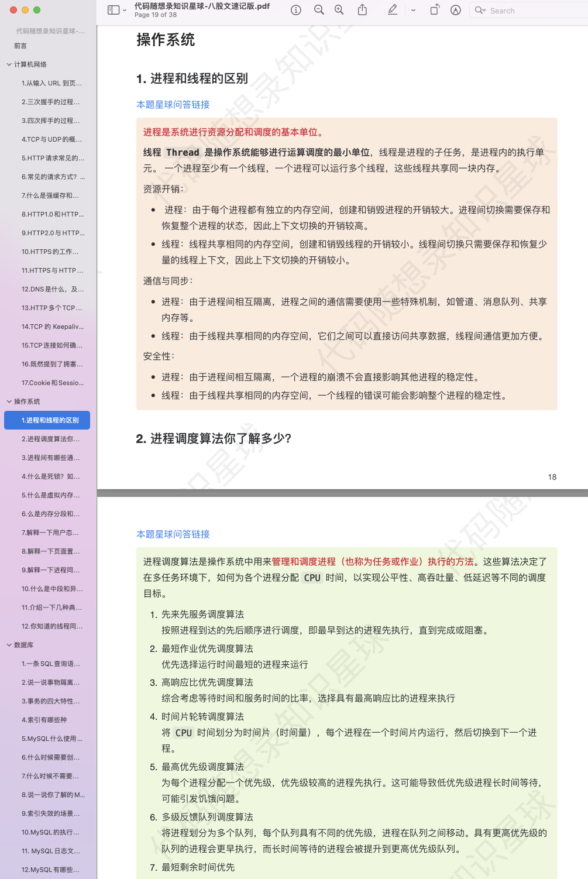Go to '5.MySQL 什么使用…' entry
Screen dimensions: 588x879
[x=52, y=739]
